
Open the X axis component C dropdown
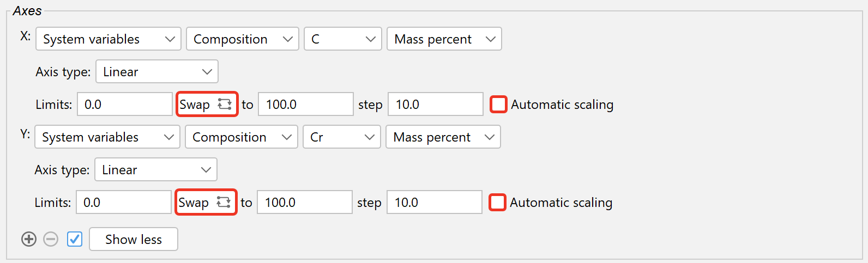342,39
